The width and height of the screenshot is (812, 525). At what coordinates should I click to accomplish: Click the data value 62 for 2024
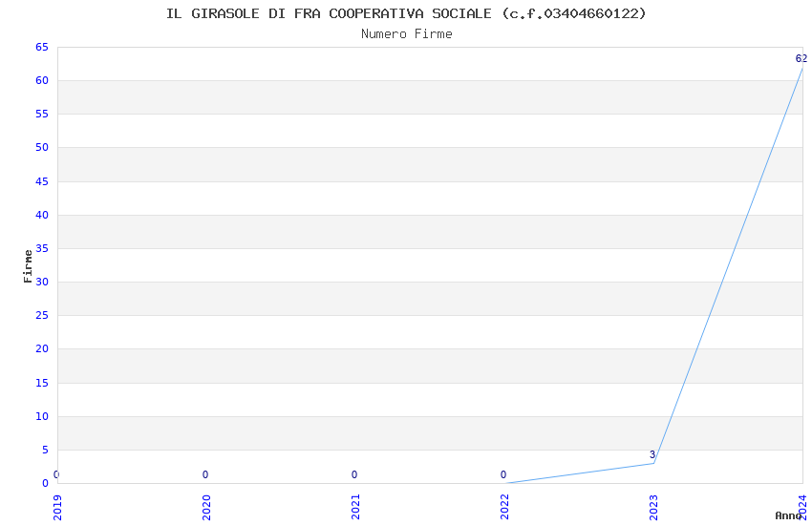pyautogui.click(x=801, y=58)
